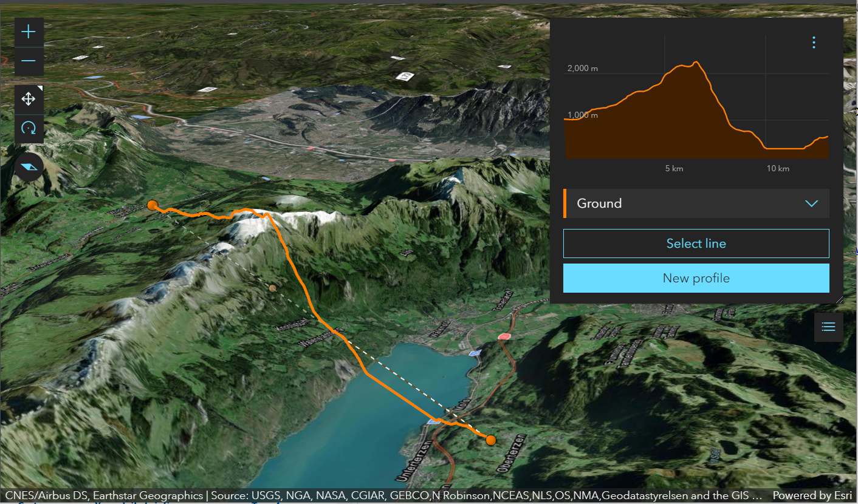The width and height of the screenshot is (858, 504).
Task: Click the compass to reset view orientation
Action: point(28,166)
